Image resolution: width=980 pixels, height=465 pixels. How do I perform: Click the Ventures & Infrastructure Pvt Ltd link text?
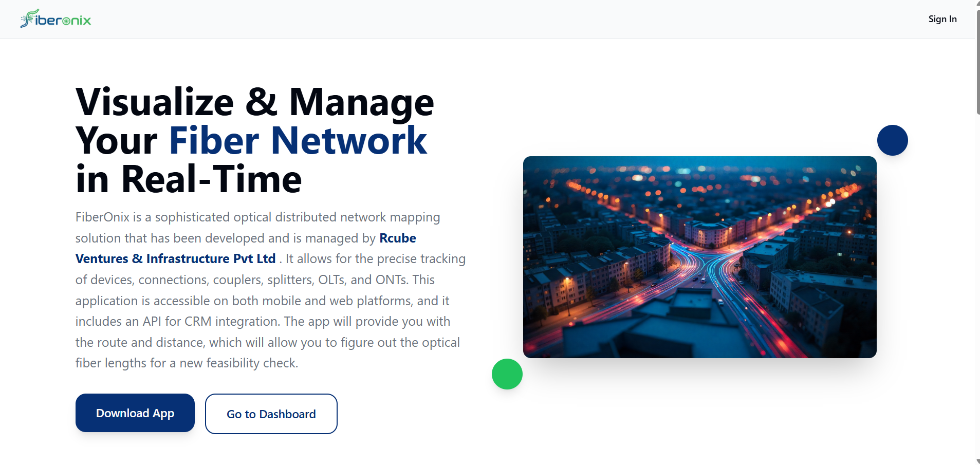tap(175, 259)
